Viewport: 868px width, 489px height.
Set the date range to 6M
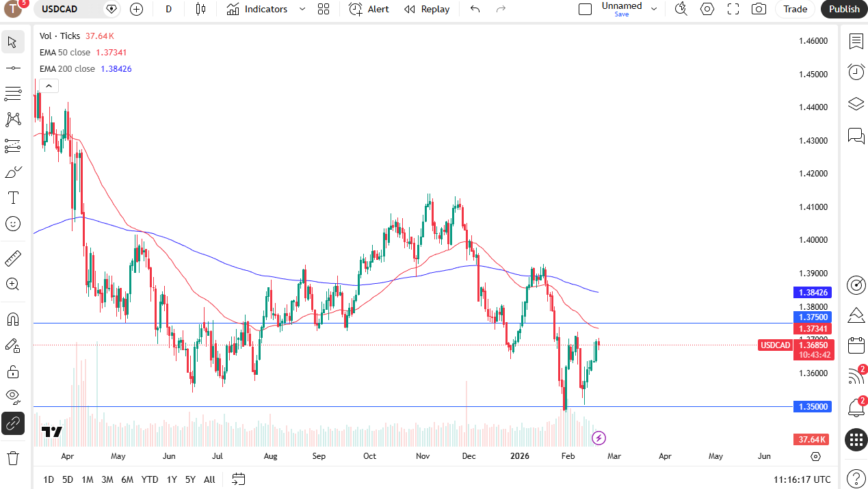tap(127, 479)
